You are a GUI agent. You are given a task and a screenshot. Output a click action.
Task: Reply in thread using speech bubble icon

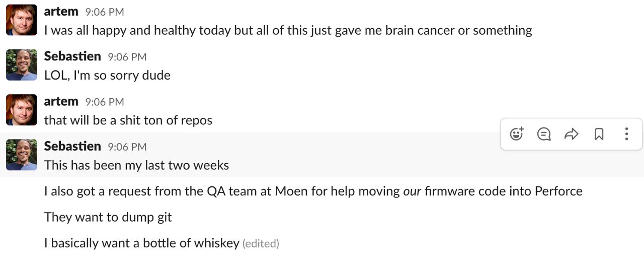pyautogui.click(x=544, y=134)
